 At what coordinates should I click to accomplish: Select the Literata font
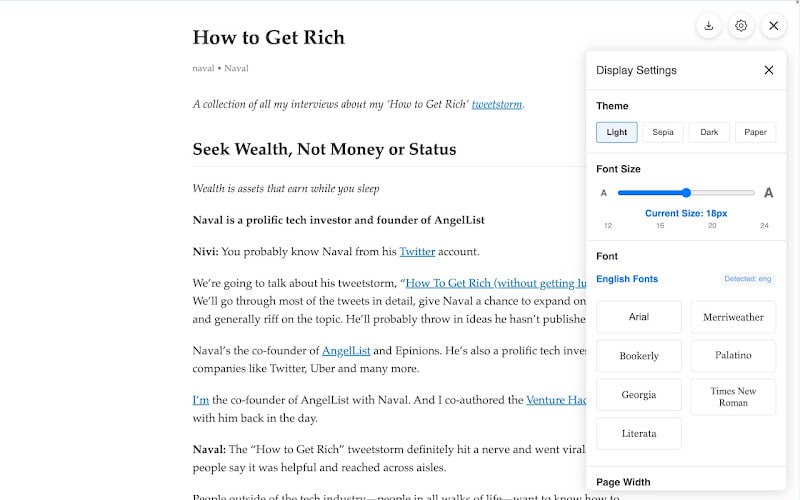[639, 434]
